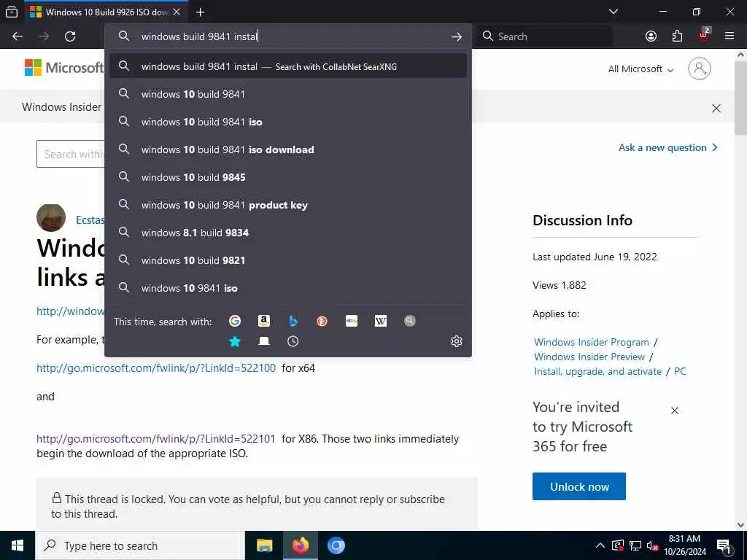Select suggestion 'windows 8.1 build 9834'
Viewport: 747px width, 560px height.
(x=287, y=233)
